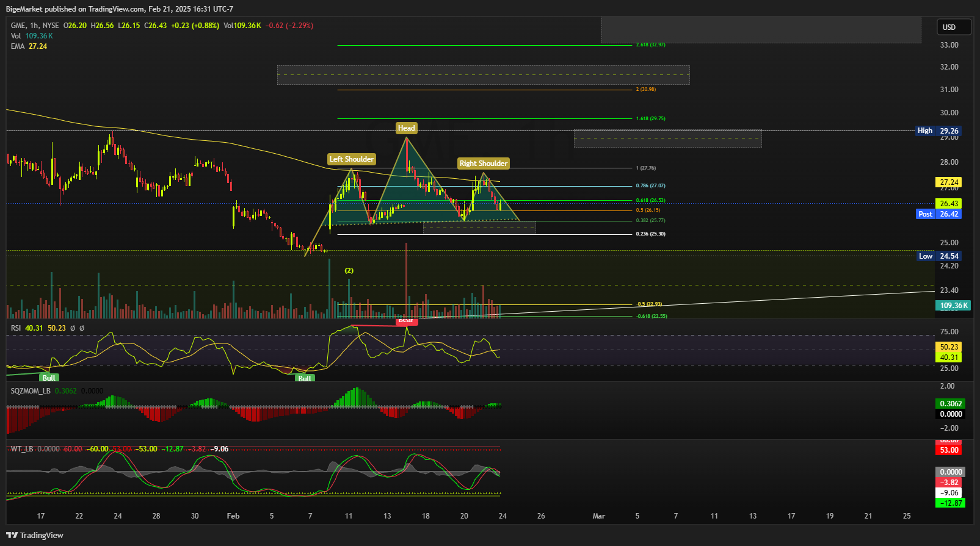The width and height of the screenshot is (980, 546).
Task: Click the High 29.26 price label
Action: (938, 131)
